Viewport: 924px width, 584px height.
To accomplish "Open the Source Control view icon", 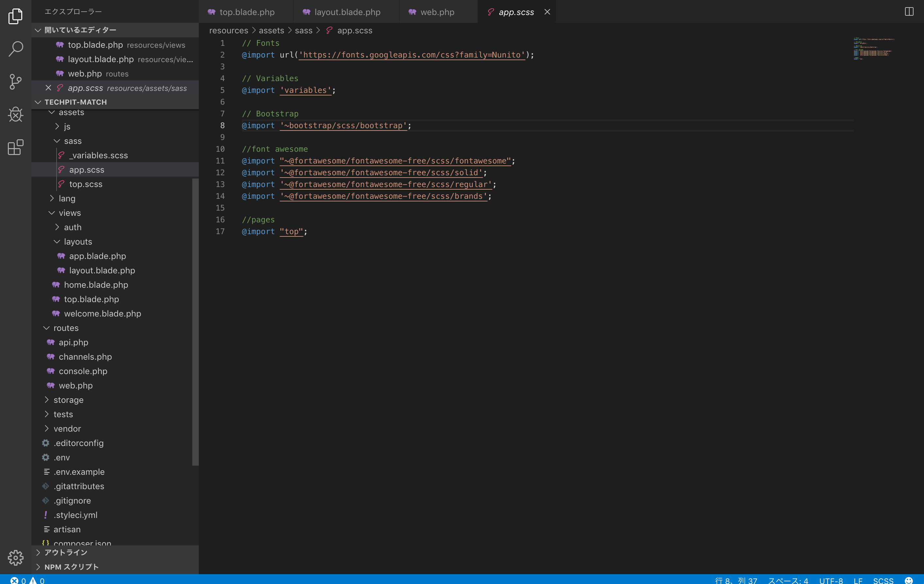I will pos(15,82).
